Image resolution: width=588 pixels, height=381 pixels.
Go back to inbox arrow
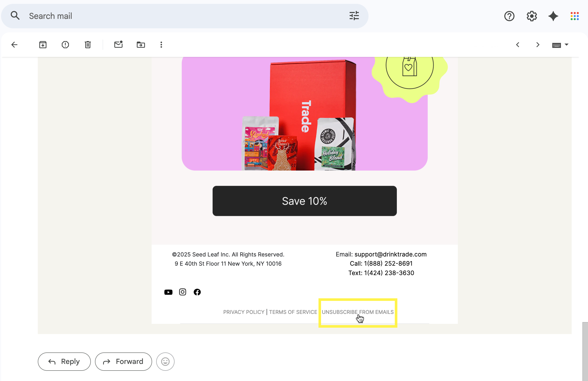point(15,45)
